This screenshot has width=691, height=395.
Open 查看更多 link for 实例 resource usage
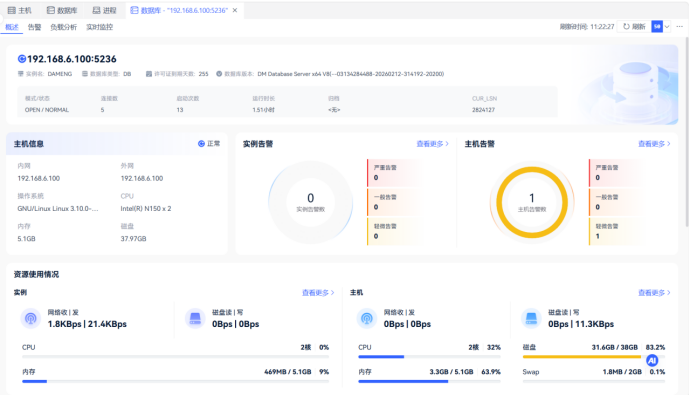coord(318,292)
